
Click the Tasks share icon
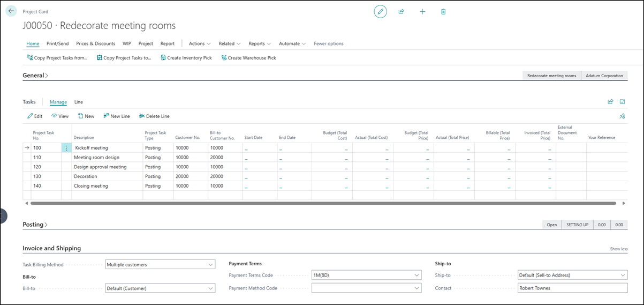coord(610,101)
